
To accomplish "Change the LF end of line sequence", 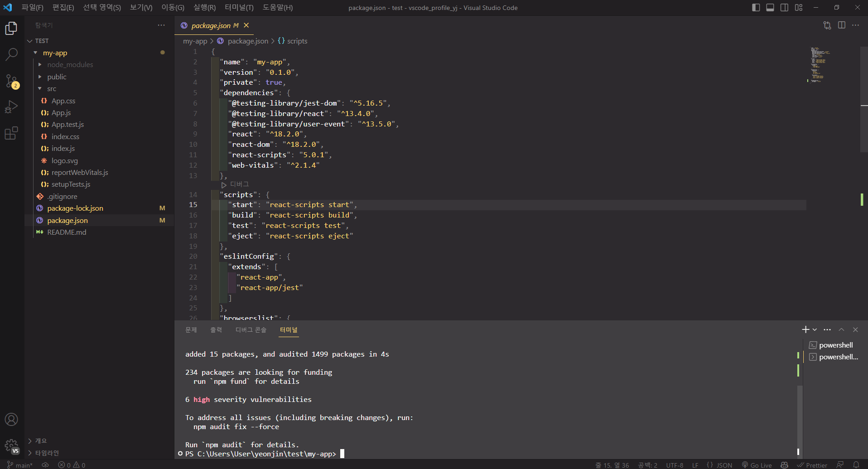I will click(x=695, y=465).
